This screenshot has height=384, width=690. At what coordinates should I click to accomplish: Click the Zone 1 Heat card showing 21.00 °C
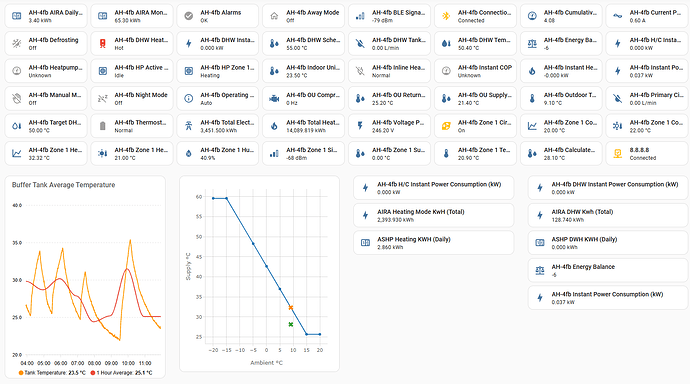(x=132, y=153)
